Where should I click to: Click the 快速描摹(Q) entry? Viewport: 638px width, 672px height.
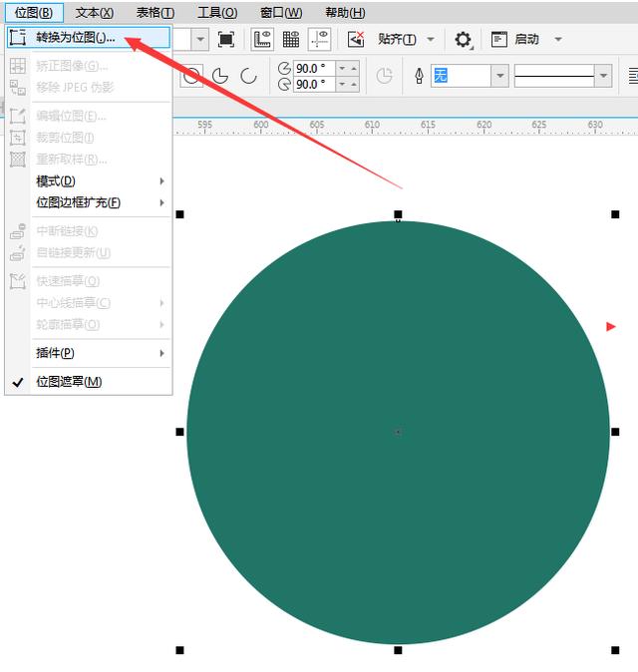click(89, 281)
